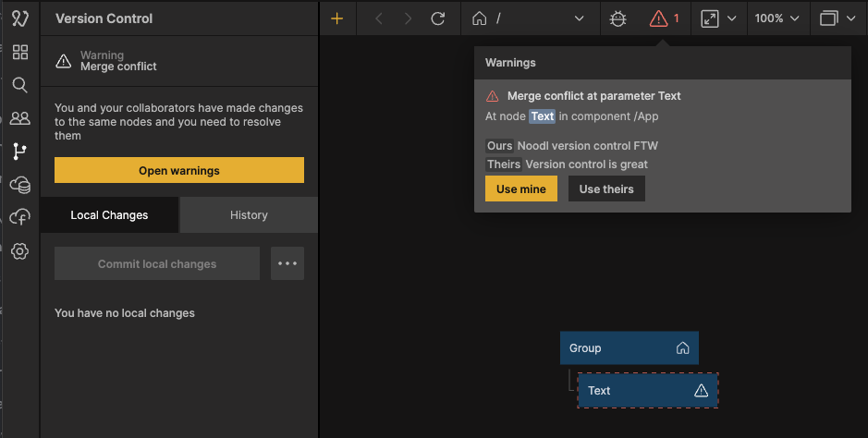Screen dimensions: 868x438
Task: Open the Collaborators panel icon
Action: pos(19,118)
